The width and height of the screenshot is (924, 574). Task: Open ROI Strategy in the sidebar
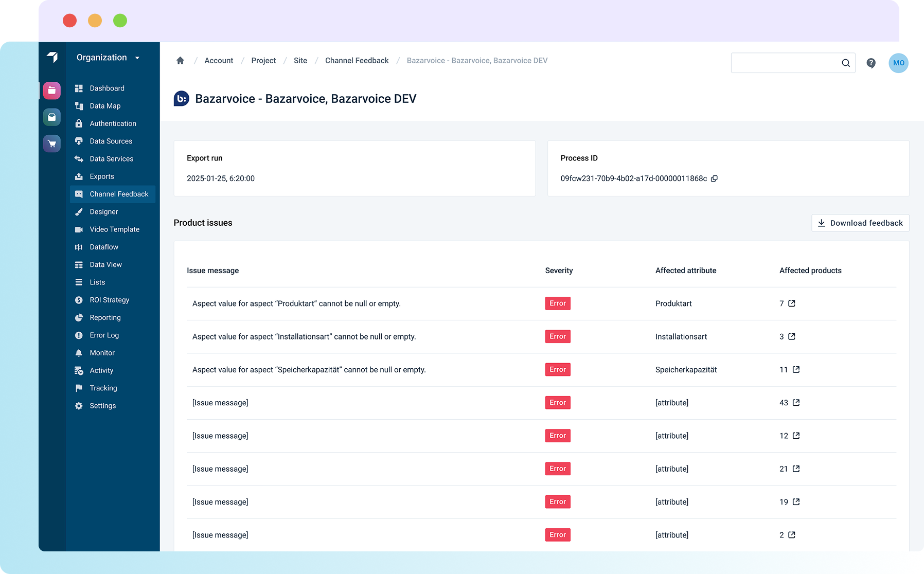pos(113,300)
